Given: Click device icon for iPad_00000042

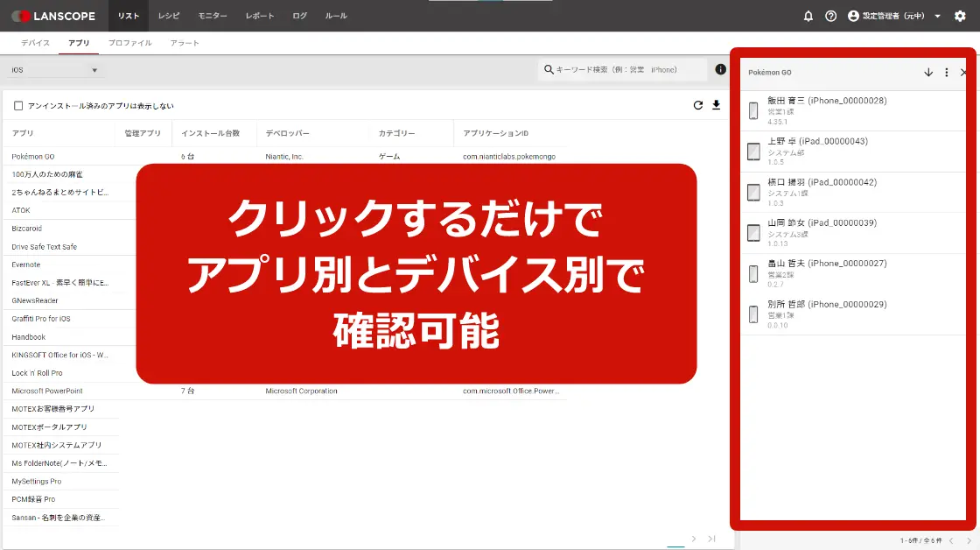Looking at the screenshot, I should click(x=753, y=192).
